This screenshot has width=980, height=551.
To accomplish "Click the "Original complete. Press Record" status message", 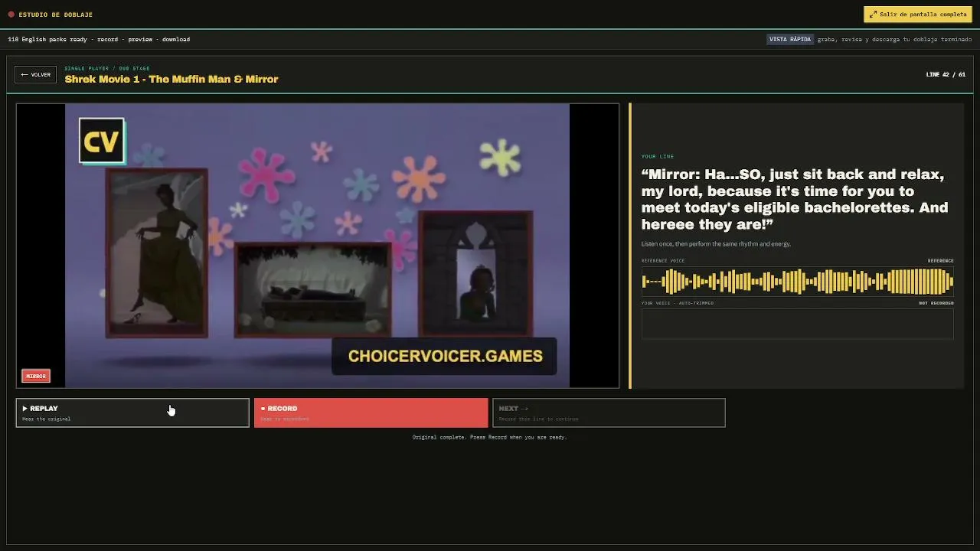I will pyautogui.click(x=489, y=437).
